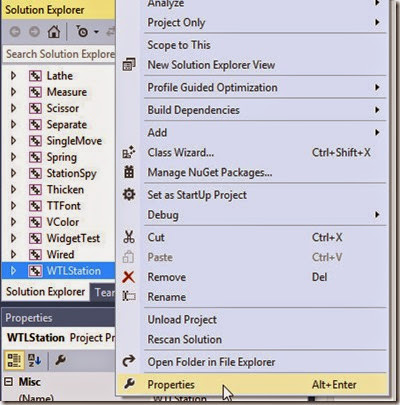Select Open Folder in File Explorer

pyautogui.click(x=253, y=362)
